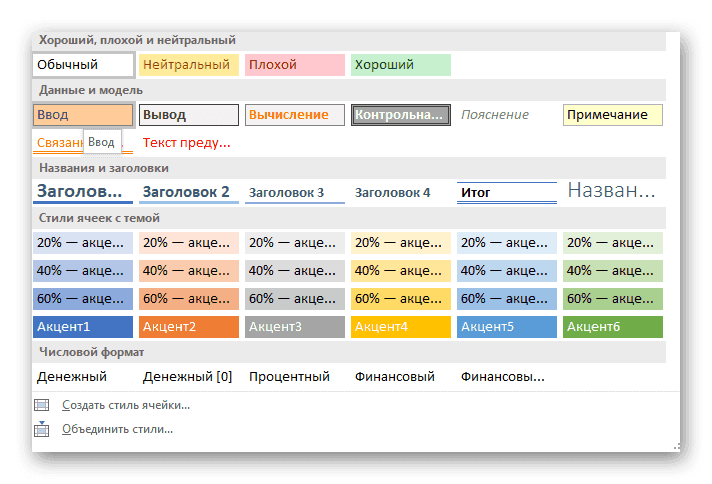Apply the Акцент4 gold style

point(401,327)
